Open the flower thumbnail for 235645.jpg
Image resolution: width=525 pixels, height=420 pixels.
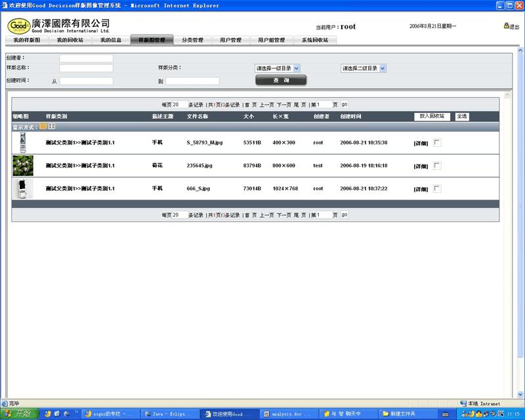click(x=23, y=165)
